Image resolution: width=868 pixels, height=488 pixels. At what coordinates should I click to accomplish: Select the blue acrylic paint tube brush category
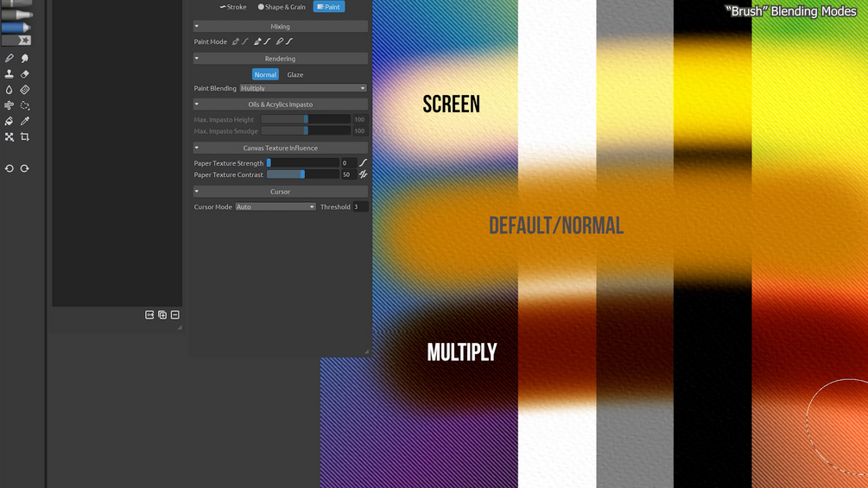click(x=16, y=27)
